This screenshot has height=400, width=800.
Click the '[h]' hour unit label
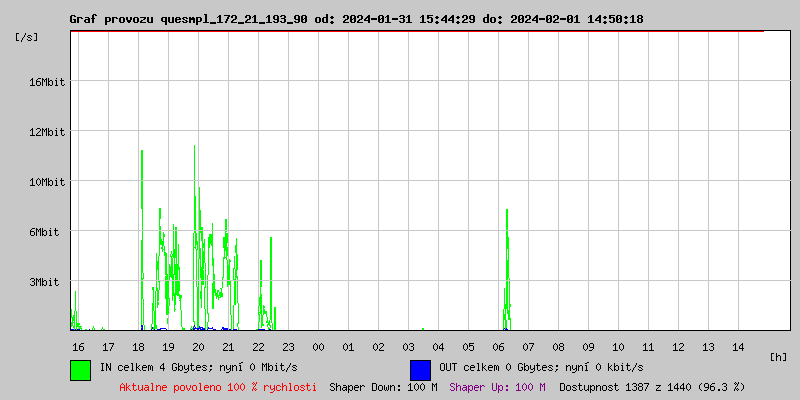coord(779,356)
